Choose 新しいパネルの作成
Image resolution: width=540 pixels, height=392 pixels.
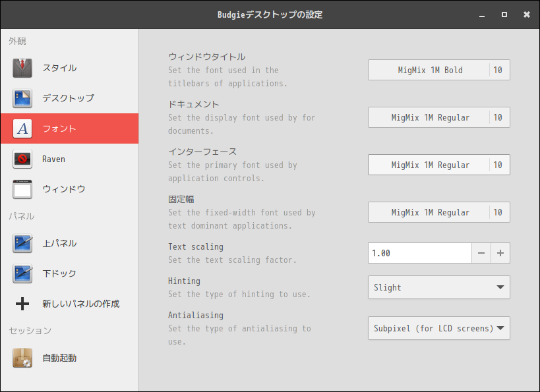tap(70, 304)
